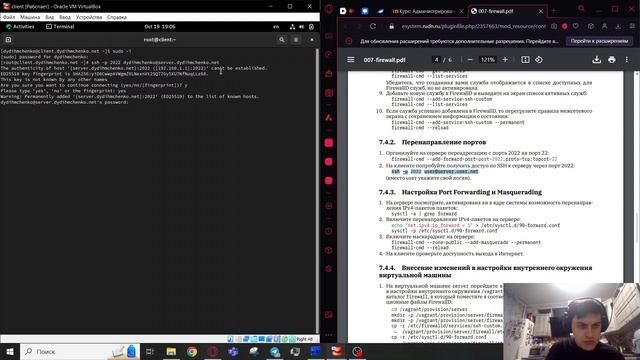Click the sysctl -a | grep forward line
The height and width of the screenshot is (360, 640).
[x=424, y=213]
